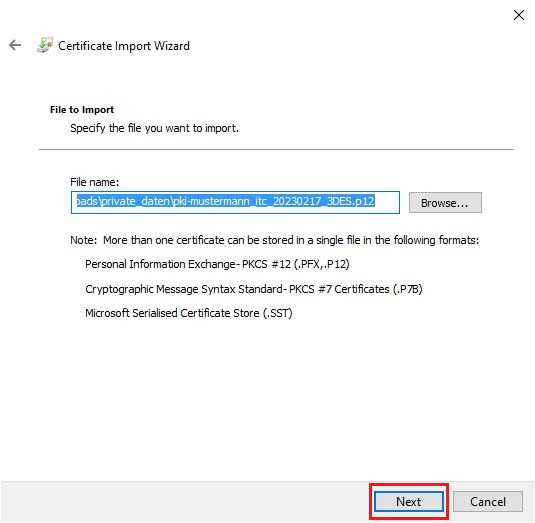The height and width of the screenshot is (523, 535).
Task: Click the Next button
Action: [409, 502]
